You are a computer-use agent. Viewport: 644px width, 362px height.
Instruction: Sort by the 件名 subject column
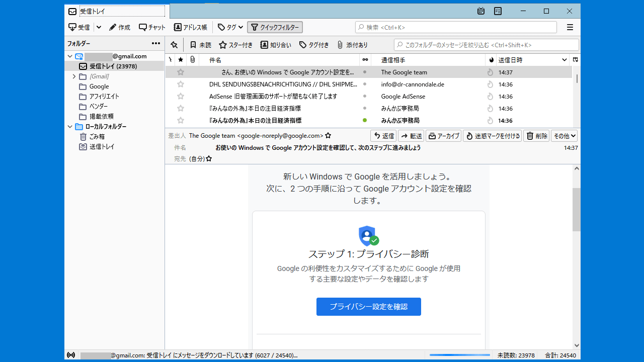coord(279,60)
